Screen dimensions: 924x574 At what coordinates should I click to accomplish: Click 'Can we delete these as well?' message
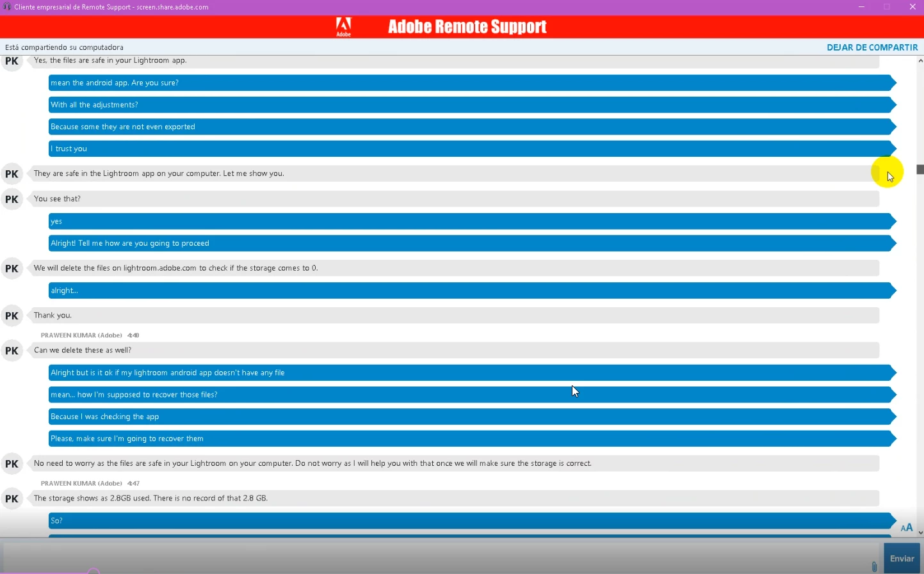coord(454,350)
